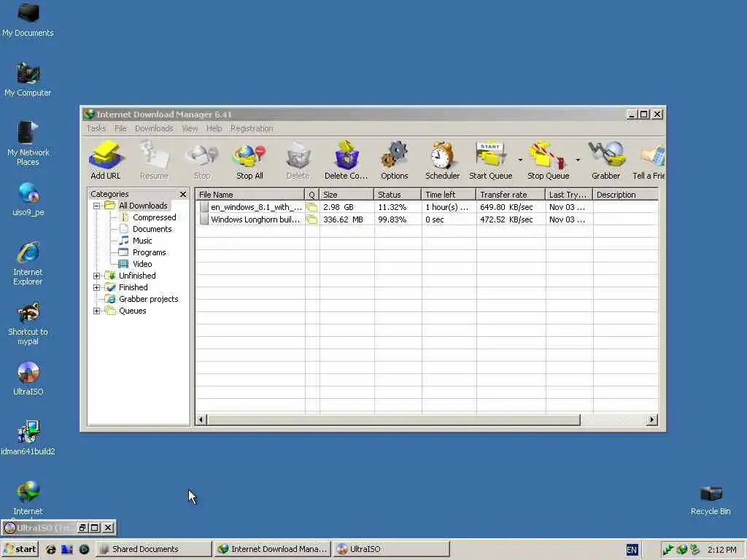Open Internet Explorer desktop icon
Viewport: 747px width, 560px height.
(x=28, y=264)
